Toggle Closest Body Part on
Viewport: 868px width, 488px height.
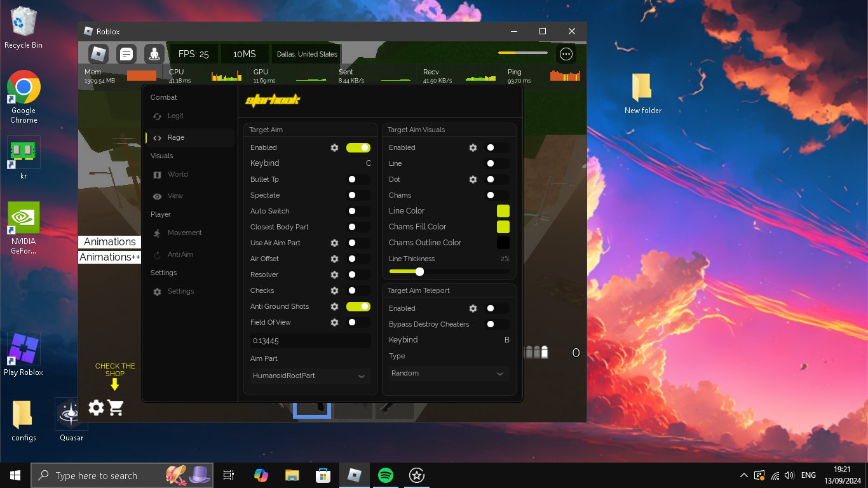click(358, 227)
